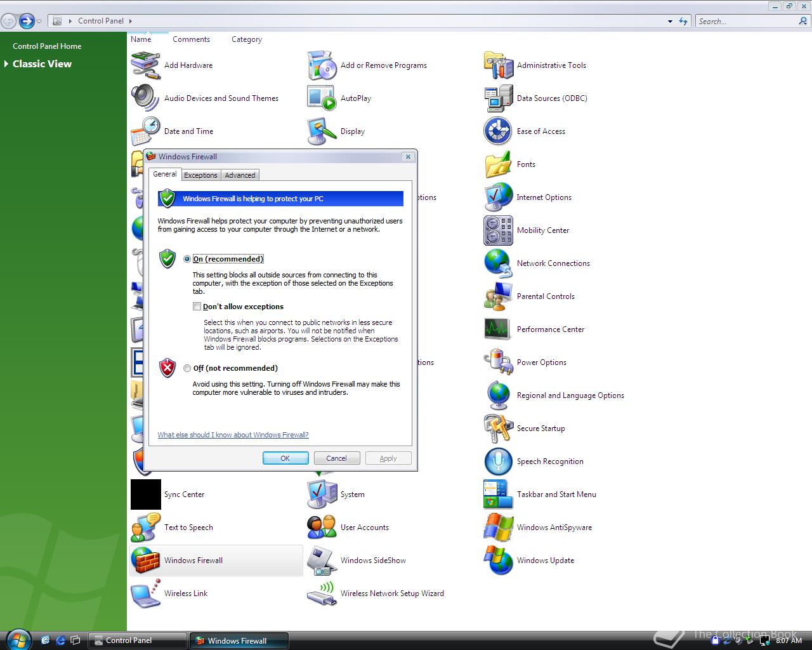This screenshot has height=650, width=812.
Task: Open recent pages dropdown beside navigation arrows
Action: (39, 22)
